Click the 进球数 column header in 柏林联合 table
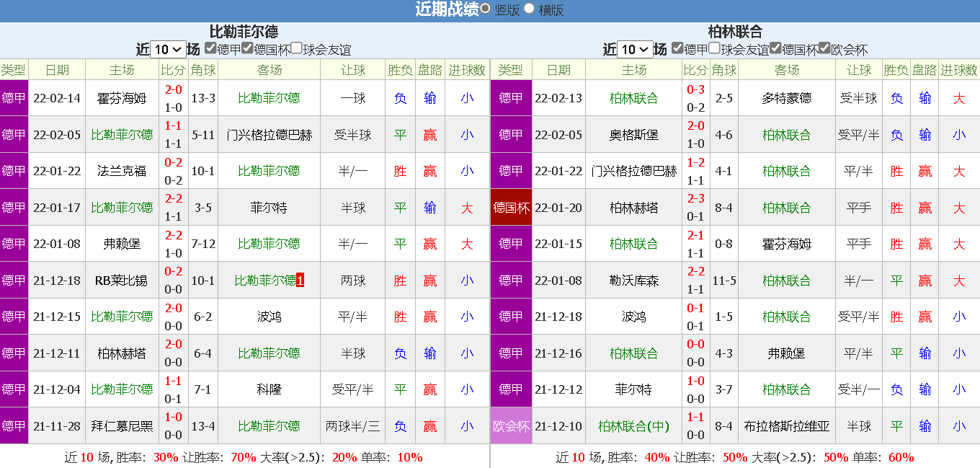 pyautogui.click(x=959, y=70)
